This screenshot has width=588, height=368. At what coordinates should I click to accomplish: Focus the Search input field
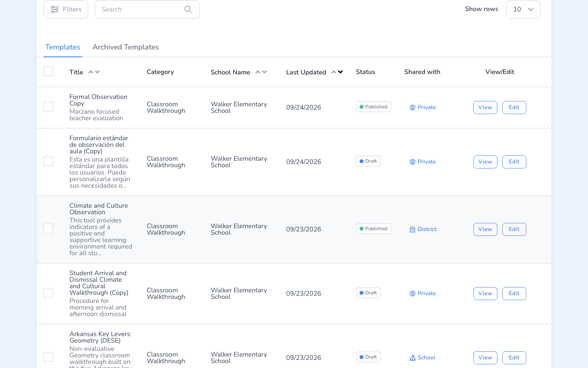coord(147,9)
